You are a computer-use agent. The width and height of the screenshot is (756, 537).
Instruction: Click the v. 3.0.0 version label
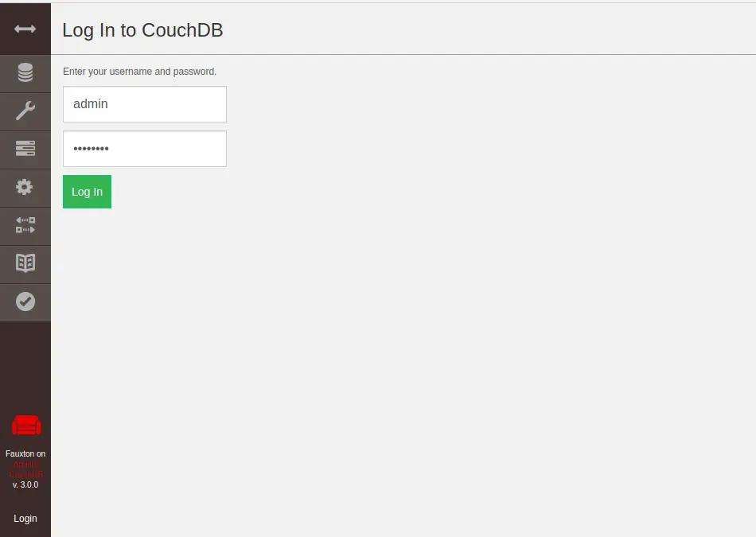coord(25,484)
